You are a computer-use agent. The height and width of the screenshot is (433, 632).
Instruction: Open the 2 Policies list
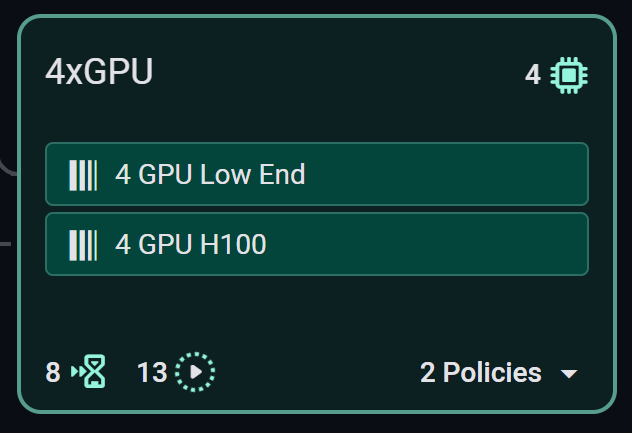481,373
